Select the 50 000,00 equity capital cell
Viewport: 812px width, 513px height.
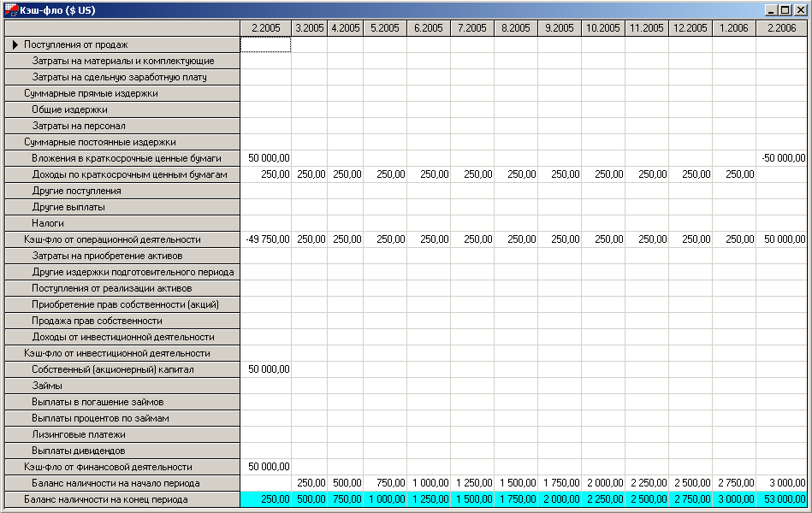(x=265, y=369)
